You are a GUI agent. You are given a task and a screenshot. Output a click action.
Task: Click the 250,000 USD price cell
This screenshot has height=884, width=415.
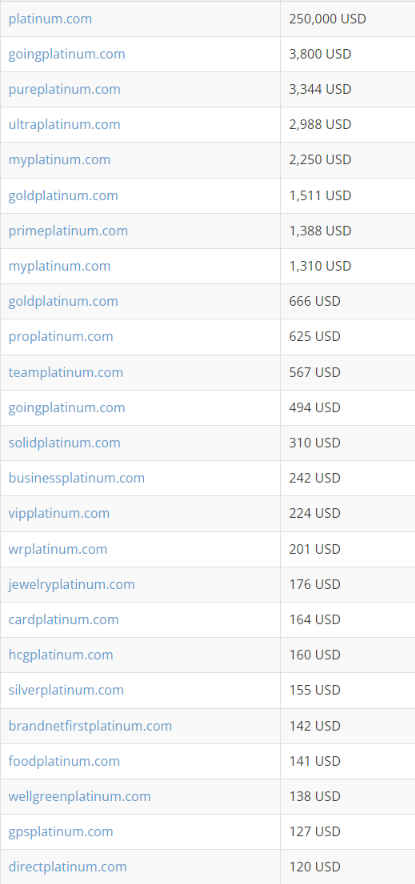click(348, 19)
